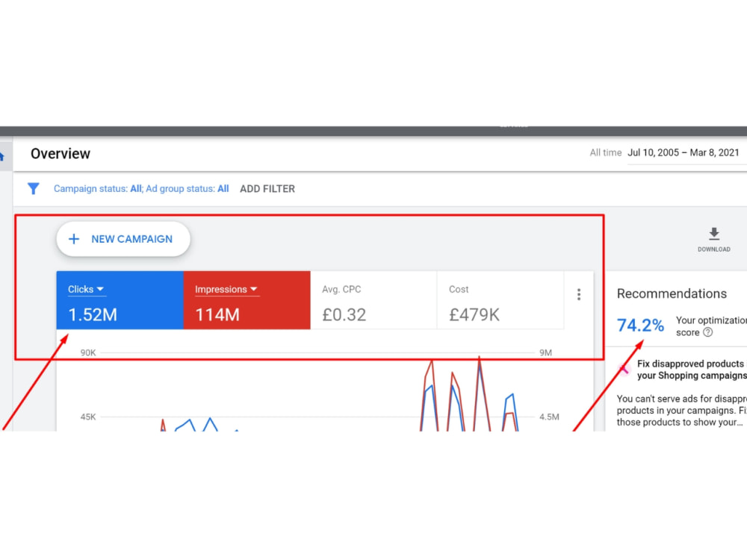Click the 9M axis label

[x=545, y=353]
